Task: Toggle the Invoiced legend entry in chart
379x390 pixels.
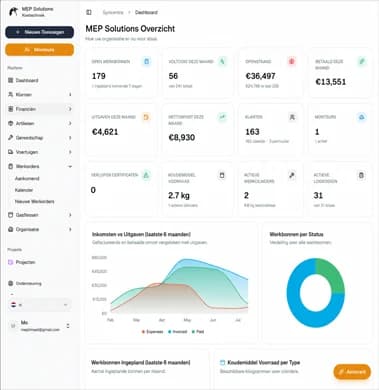Action: [178, 332]
